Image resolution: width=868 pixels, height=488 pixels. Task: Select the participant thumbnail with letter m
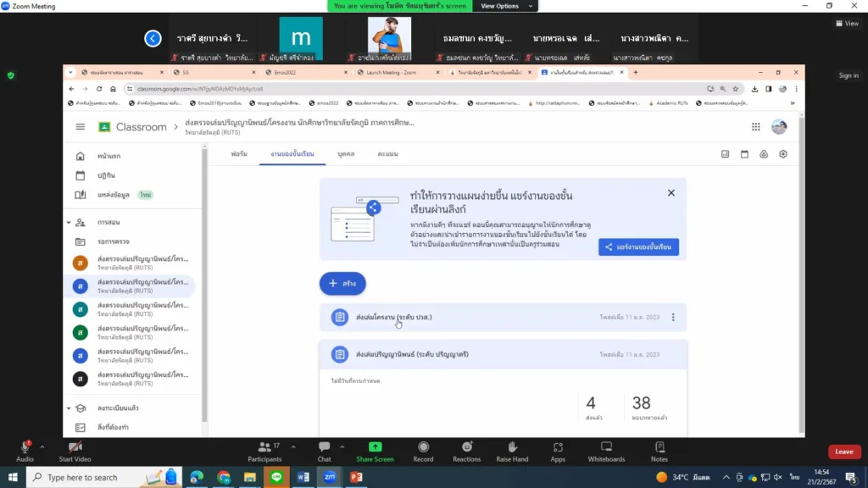pyautogui.click(x=301, y=38)
